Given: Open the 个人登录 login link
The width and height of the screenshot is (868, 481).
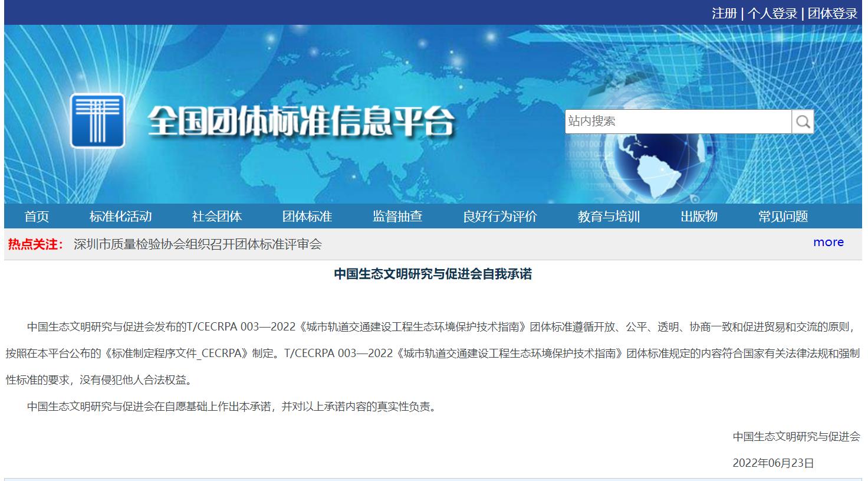Looking at the screenshot, I should tap(772, 14).
